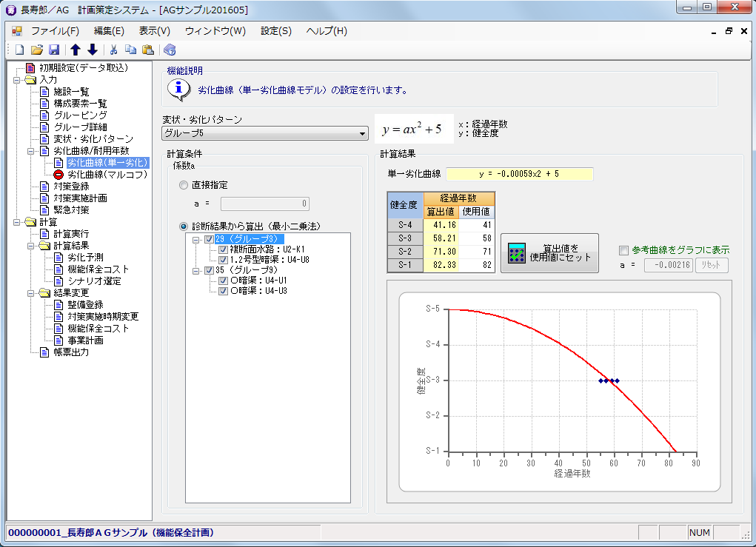The height and width of the screenshot is (547, 756).
Task: Click the Paste clipboard toolbar icon
Action: (x=148, y=50)
